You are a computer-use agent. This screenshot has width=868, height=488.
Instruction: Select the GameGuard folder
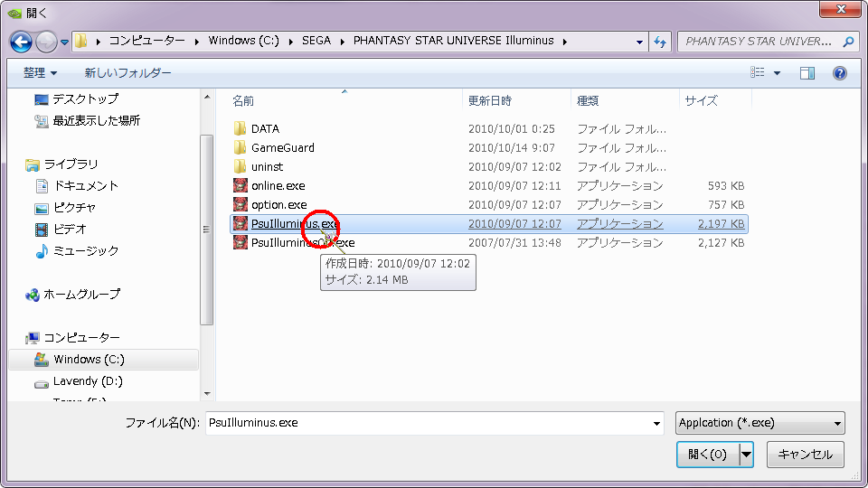(x=273, y=147)
